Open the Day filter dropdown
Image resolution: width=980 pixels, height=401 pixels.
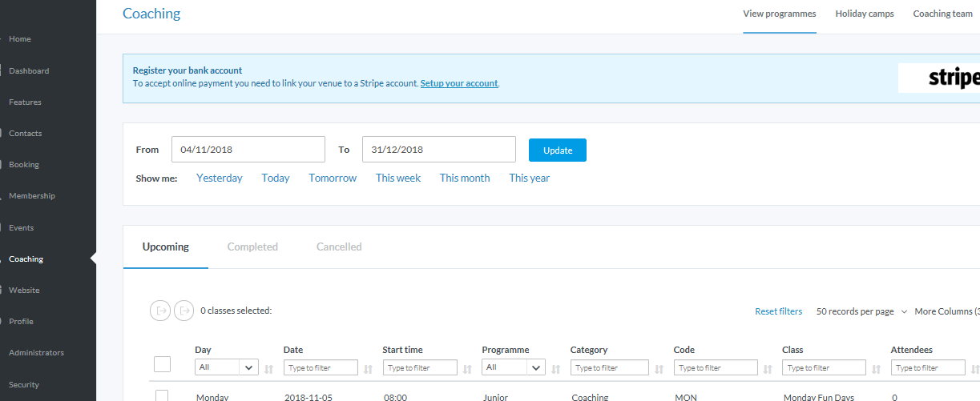tap(226, 367)
